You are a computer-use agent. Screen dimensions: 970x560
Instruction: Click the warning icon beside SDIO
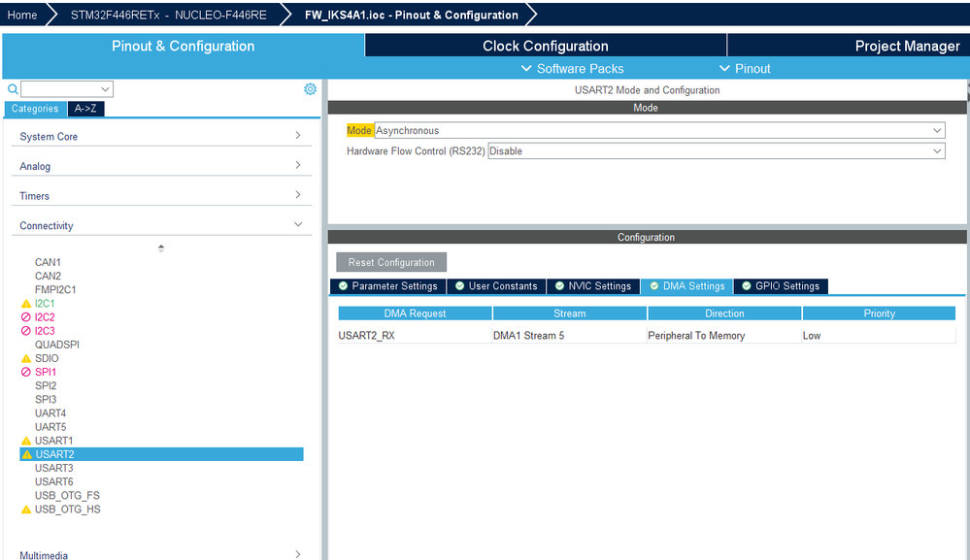coord(26,358)
